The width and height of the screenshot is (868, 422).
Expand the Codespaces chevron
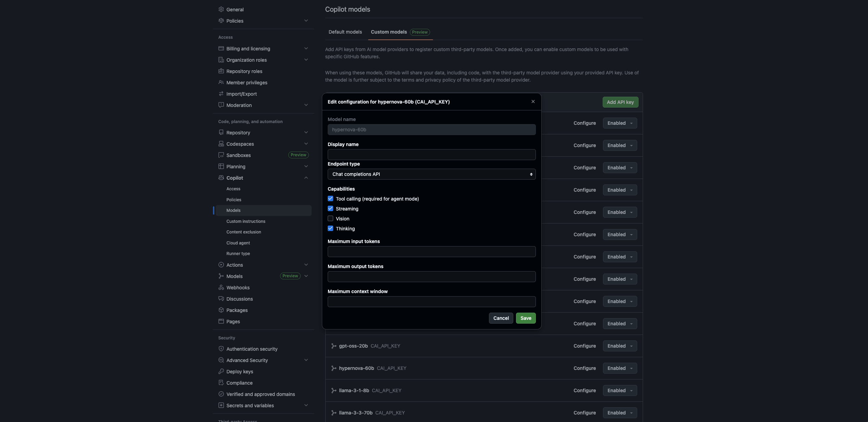[x=306, y=144]
